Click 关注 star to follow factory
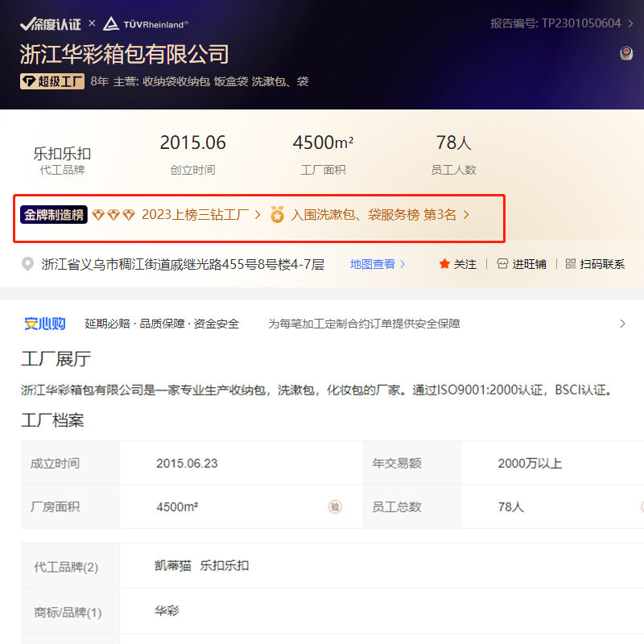This screenshot has height=644, width=644. click(x=457, y=264)
